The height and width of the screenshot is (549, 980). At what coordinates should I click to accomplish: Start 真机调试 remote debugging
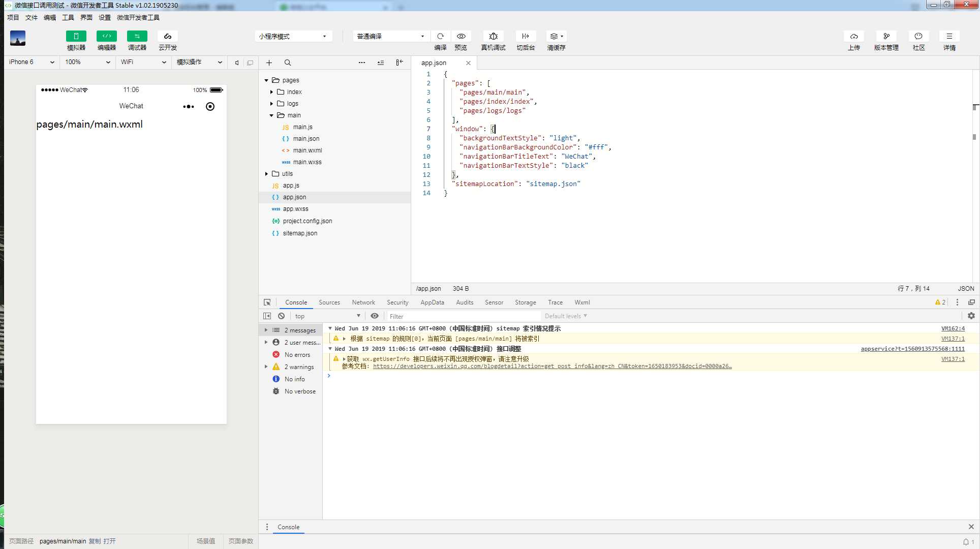click(493, 36)
